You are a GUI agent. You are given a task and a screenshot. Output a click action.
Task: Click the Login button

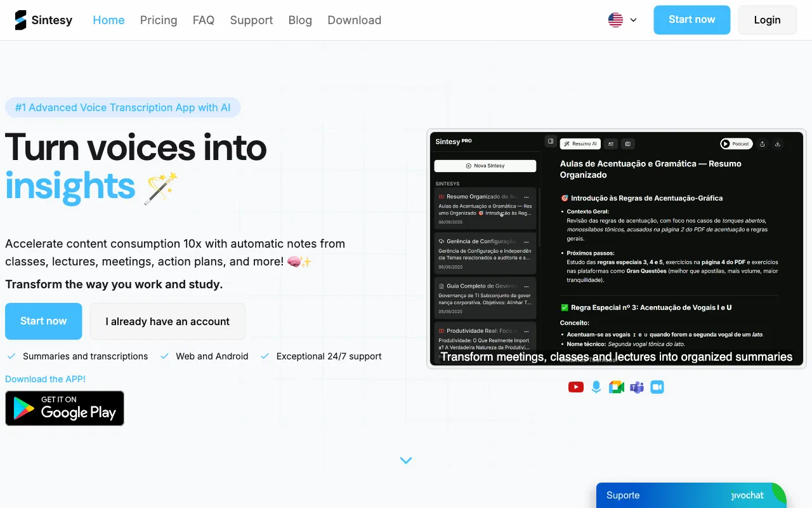click(767, 20)
